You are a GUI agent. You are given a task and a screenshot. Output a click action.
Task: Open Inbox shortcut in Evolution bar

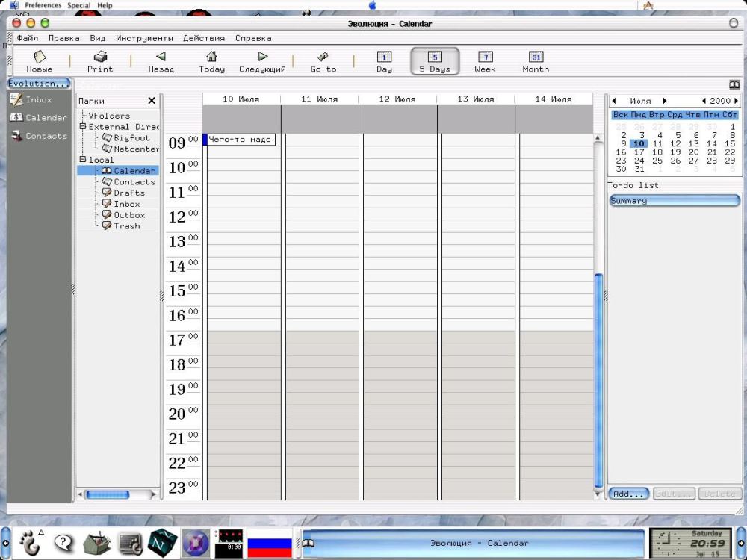tap(31, 99)
